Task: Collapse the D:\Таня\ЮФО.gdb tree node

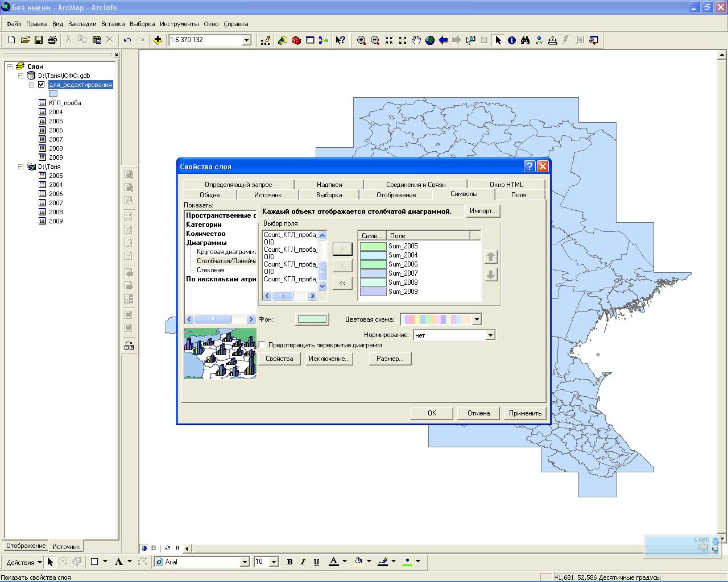Action: point(21,76)
